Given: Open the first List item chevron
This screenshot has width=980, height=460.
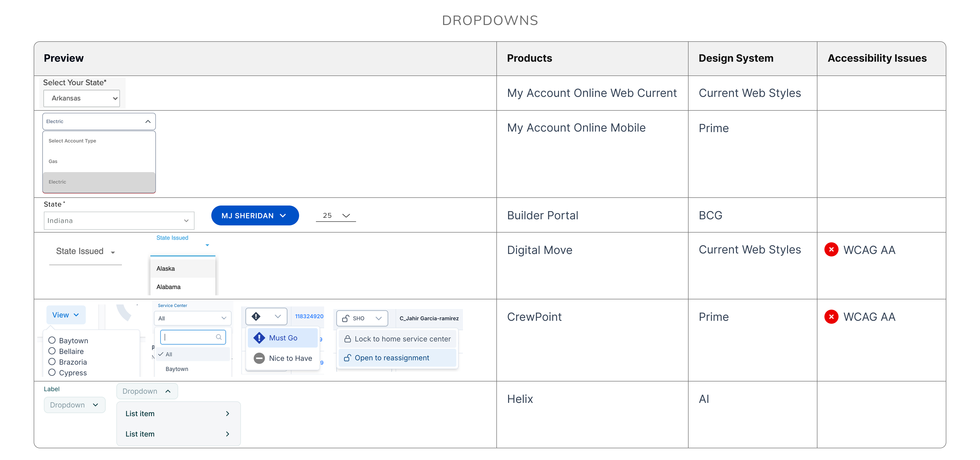Looking at the screenshot, I should pyautogui.click(x=227, y=414).
